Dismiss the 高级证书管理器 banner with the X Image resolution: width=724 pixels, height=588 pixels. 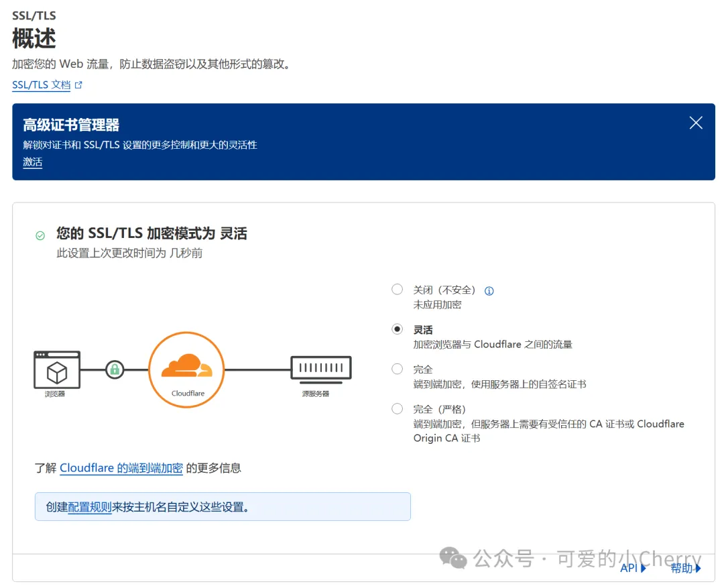click(x=695, y=123)
